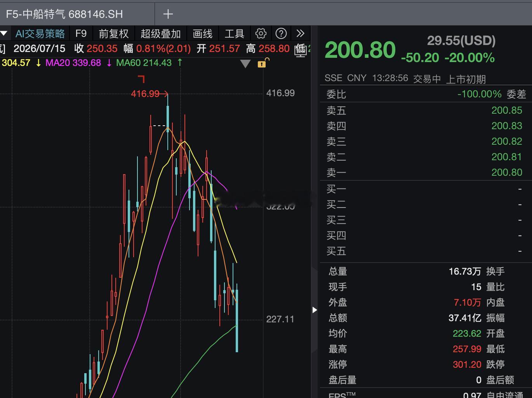Image resolution: width=532 pixels, height=398 pixels.
Task: Click the 盘后量 value 0
Action: click(479, 380)
